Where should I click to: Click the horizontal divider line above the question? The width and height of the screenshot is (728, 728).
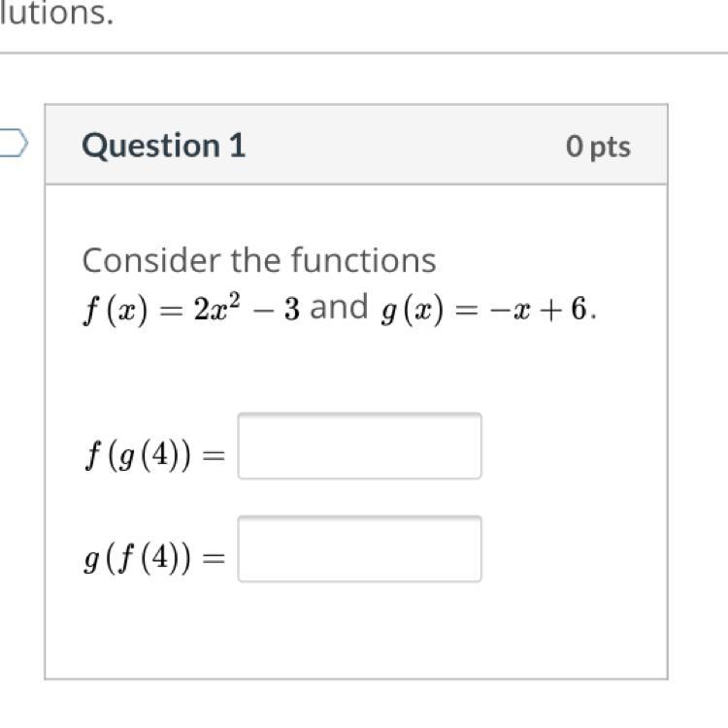point(364,53)
